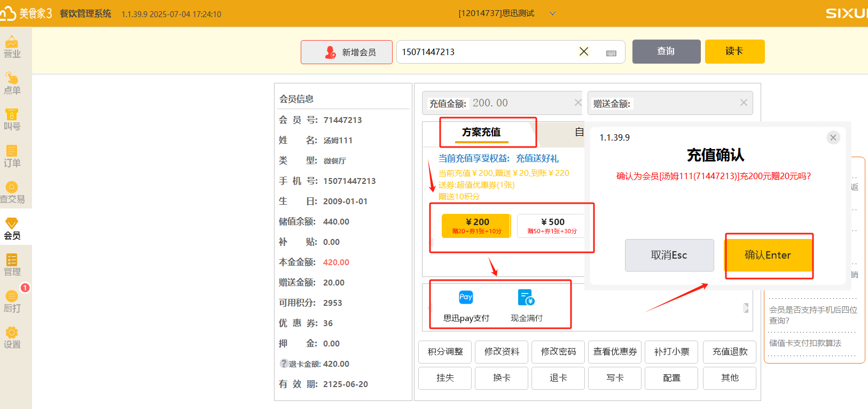Clear the 充值金额 field
The width and height of the screenshot is (868, 409).
(x=578, y=103)
